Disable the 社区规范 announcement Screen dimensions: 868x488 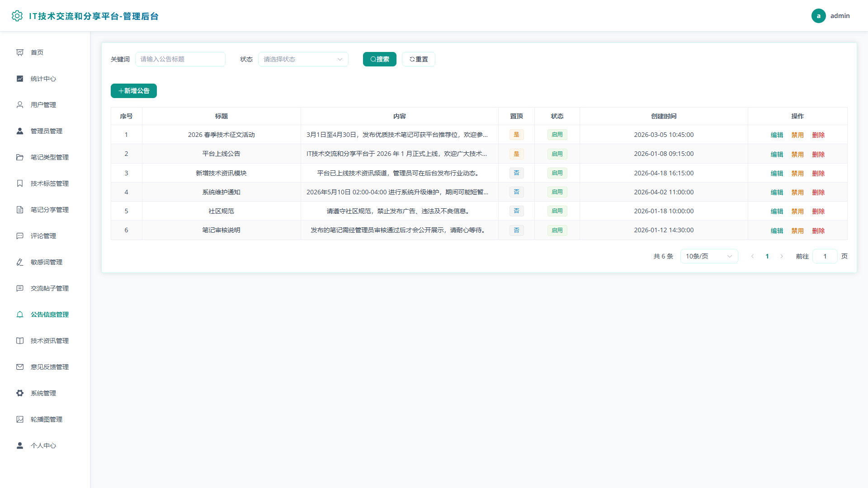point(797,211)
